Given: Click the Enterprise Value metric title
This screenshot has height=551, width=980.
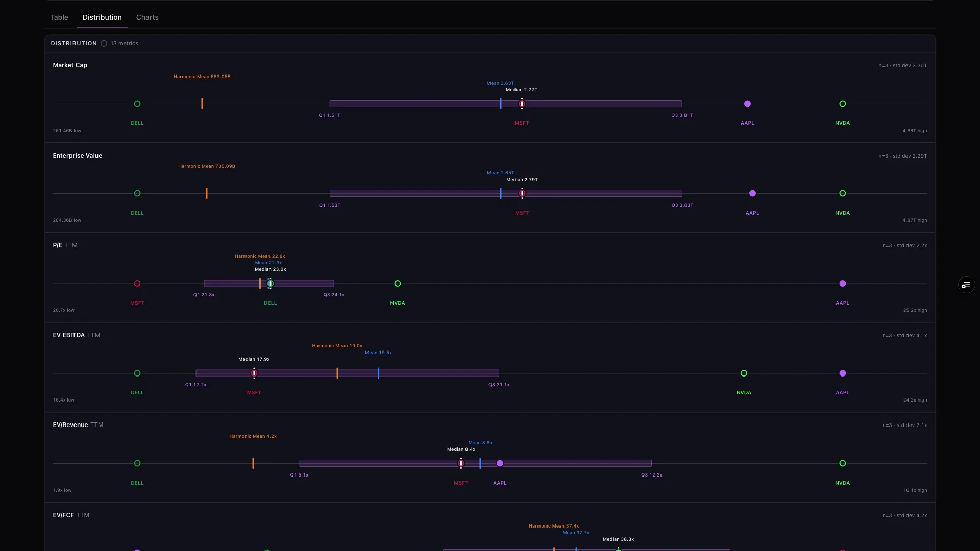Looking at the screenshot, I should pyautogui.click(x=78, y=156).
